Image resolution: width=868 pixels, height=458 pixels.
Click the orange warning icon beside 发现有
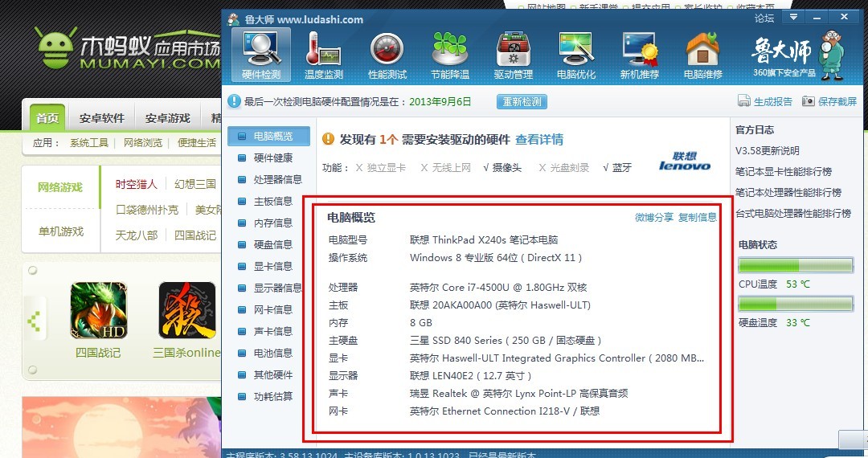[328, 139]
